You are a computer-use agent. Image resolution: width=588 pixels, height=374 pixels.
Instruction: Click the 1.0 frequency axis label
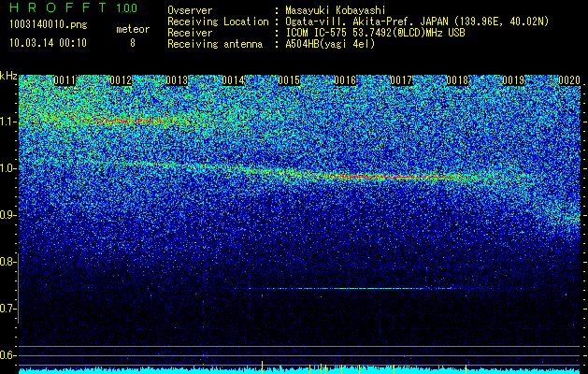[7, 168]
